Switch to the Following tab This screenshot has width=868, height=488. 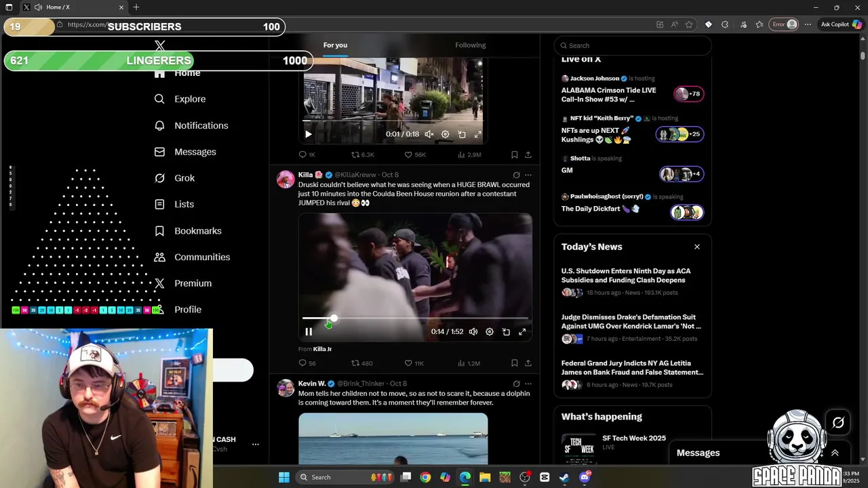471,45
